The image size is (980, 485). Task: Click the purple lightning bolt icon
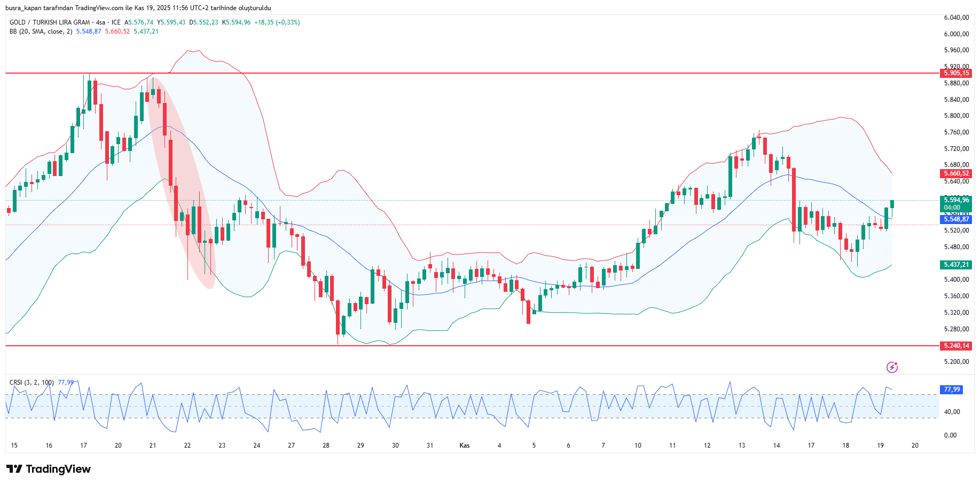tap(892, 367)
